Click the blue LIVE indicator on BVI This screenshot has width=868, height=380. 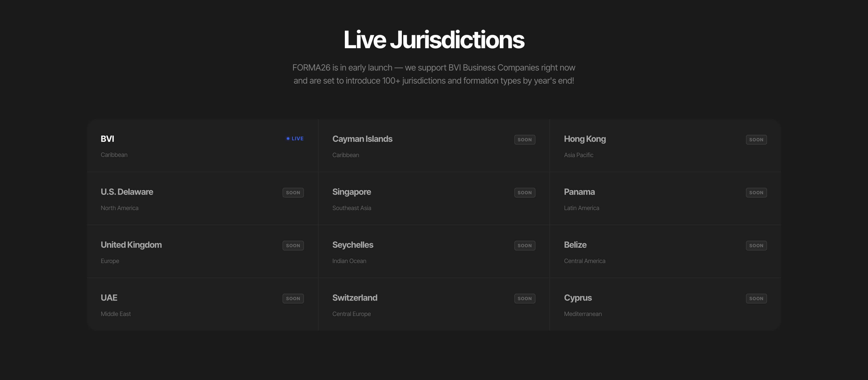point(295,139)
